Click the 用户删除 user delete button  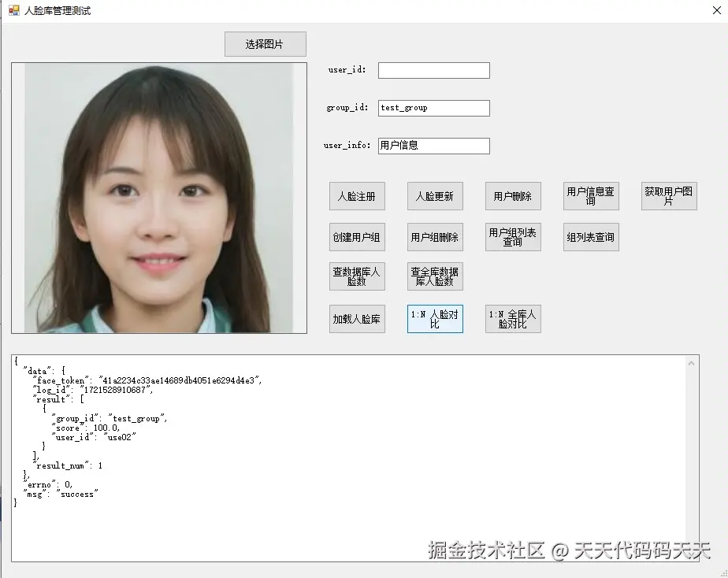(513, 196)
